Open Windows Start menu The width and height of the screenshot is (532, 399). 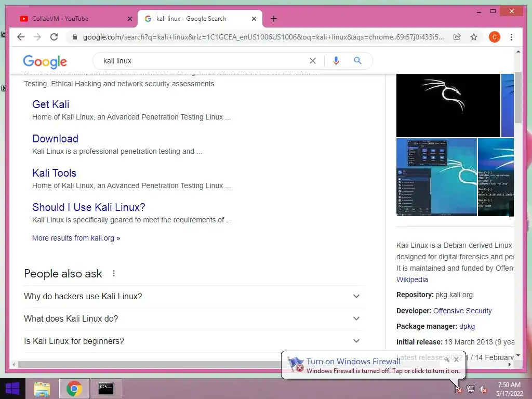pyautogui.click(x=12, y=389)
